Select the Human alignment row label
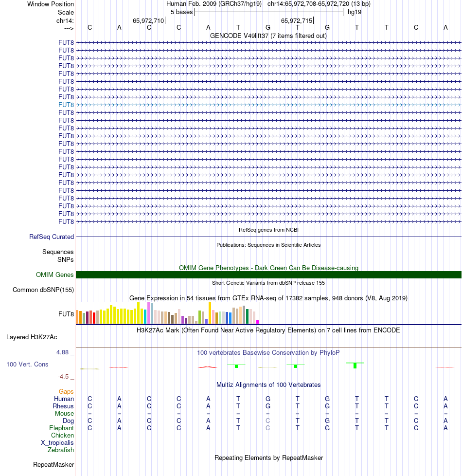 coord(64,399)
